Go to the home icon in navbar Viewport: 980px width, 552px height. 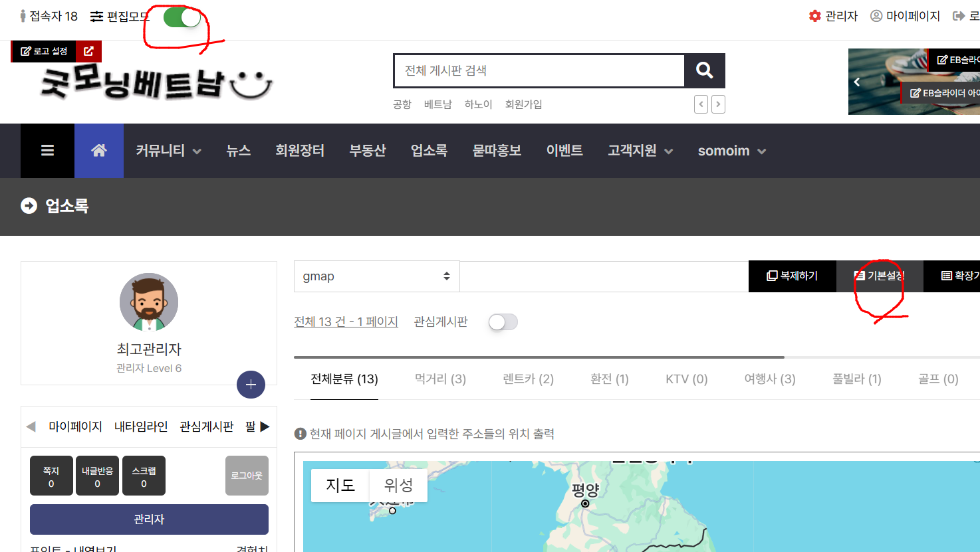pos(99,151)
